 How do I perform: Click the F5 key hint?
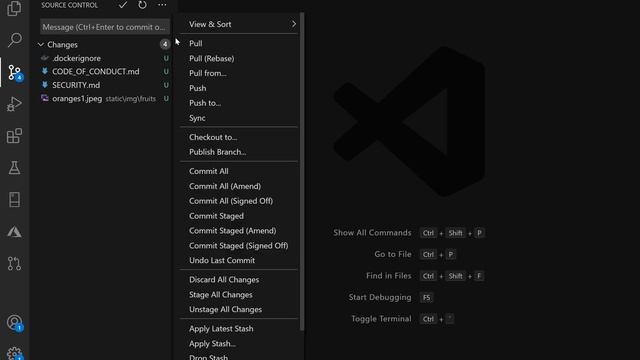tap(427, 298)
